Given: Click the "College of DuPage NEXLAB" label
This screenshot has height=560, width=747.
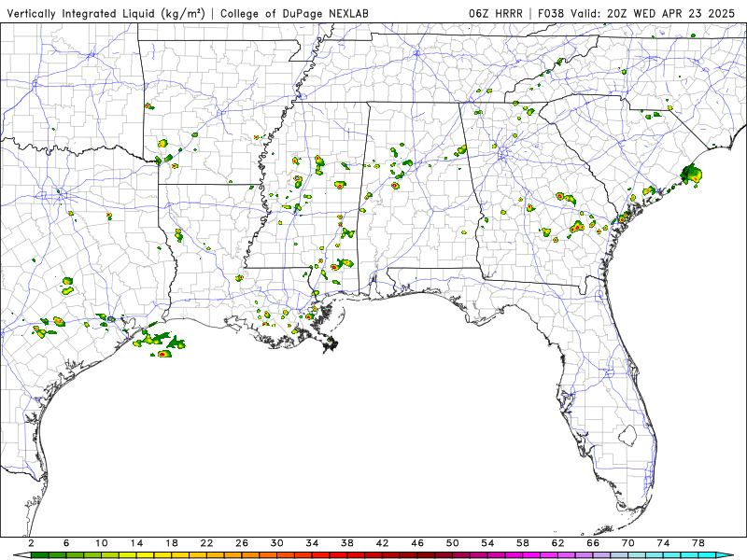Looking at the screenshot, I should 294,14.
